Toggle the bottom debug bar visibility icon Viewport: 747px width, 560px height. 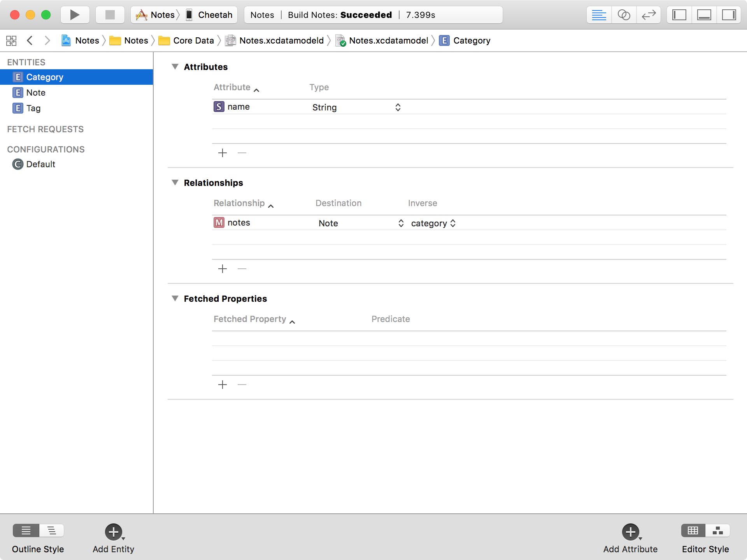tap(705, 15)
